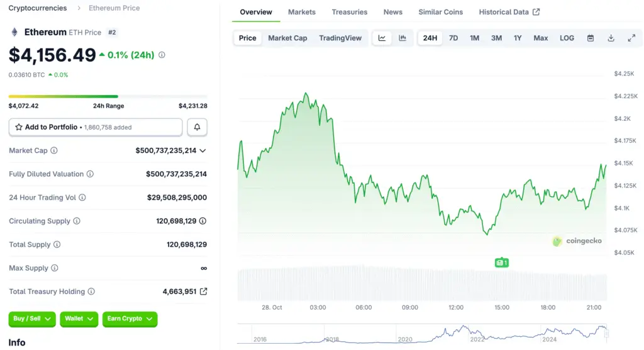Viewport: 644px width, 350px height.
Task: Click the price alert bell icon
Action: click(197, 127)
